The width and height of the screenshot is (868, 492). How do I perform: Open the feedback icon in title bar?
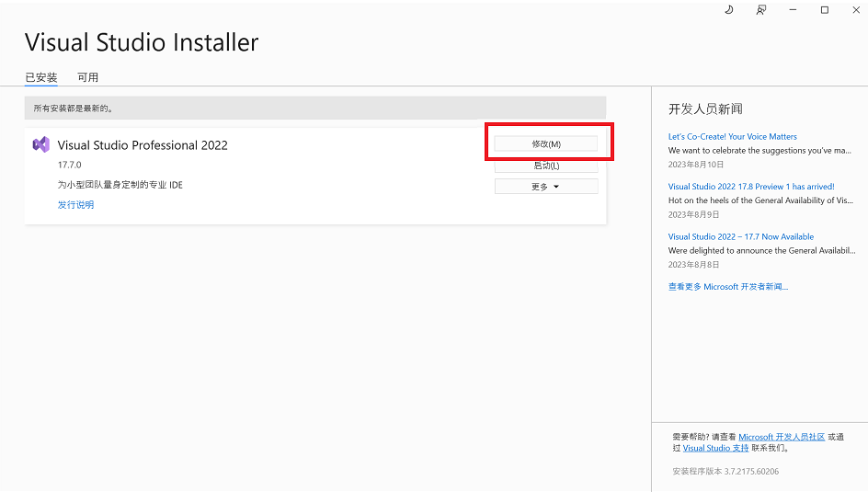761,10
